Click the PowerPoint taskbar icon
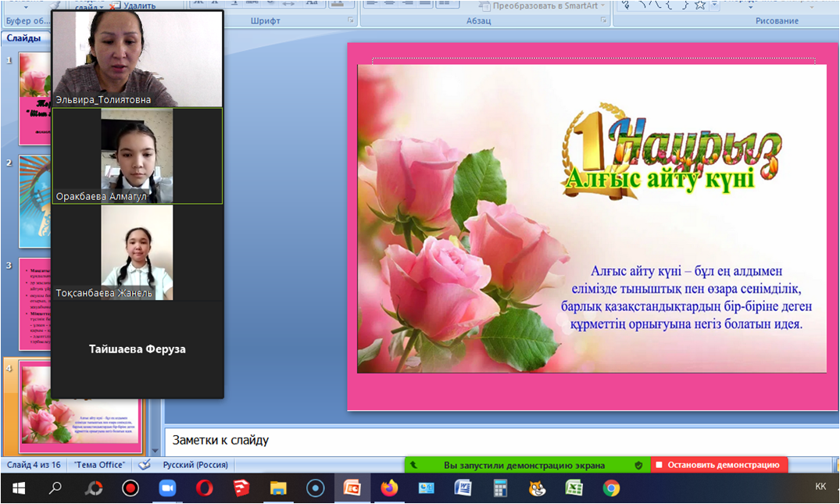Screen dimensions: 840x504 352,488
